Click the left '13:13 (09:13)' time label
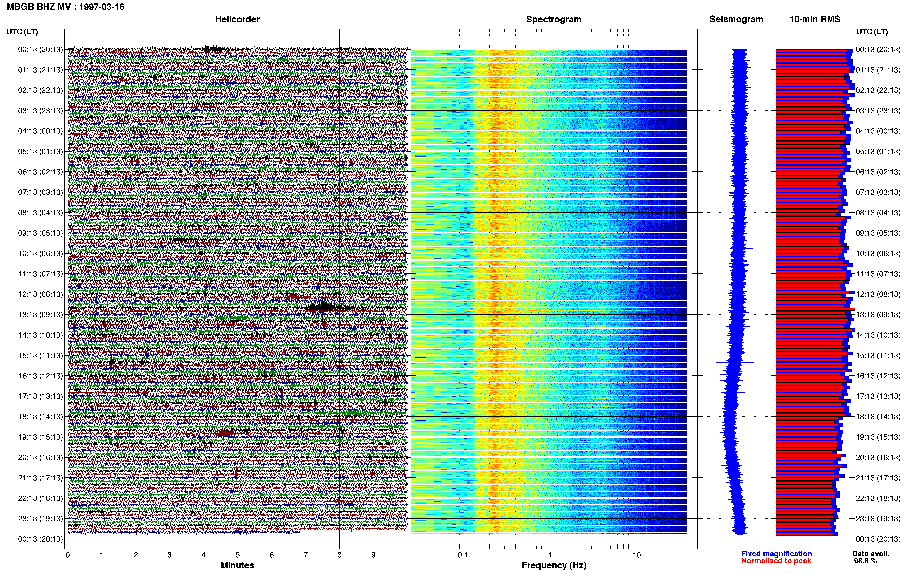Screen dimensions: 924x578 coord(40,315)
